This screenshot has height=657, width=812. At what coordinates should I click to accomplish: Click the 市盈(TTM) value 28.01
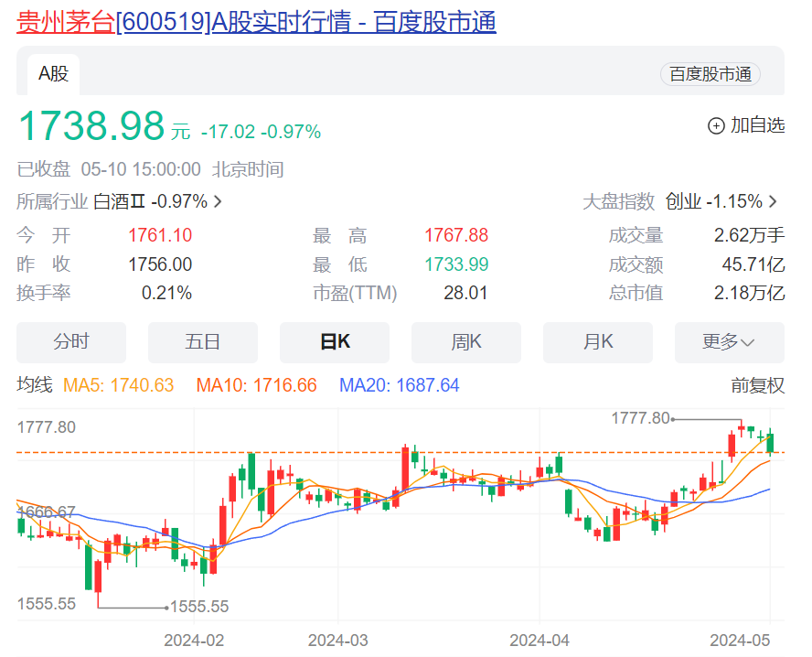tap(465, 293)
